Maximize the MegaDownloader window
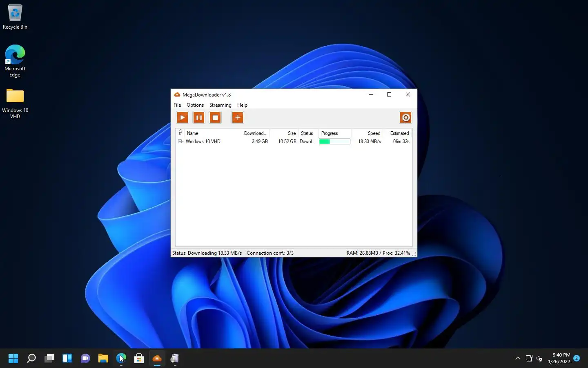This screenshot has height=368, width=588. (x=389, y=94)
